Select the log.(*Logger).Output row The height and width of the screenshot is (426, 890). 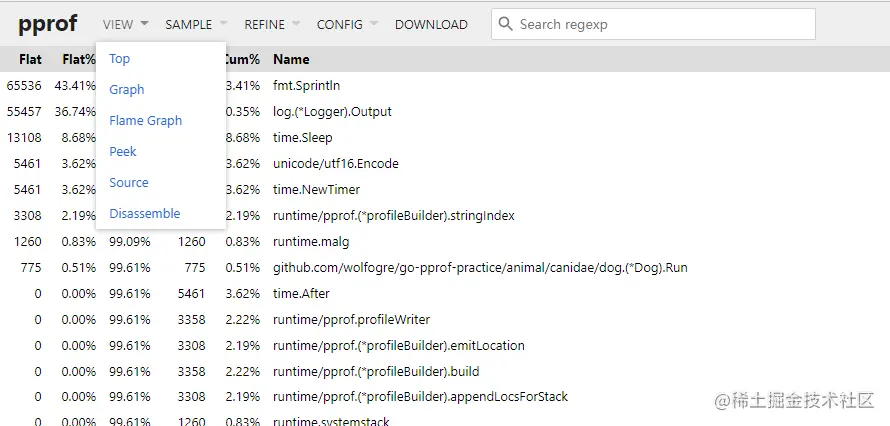coord(332,112)
